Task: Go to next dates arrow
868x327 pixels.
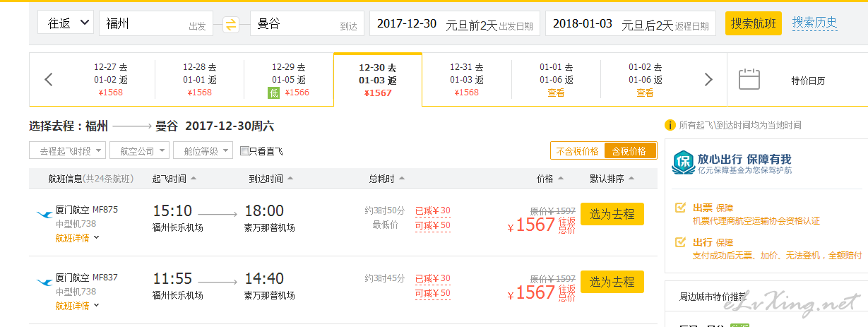Action: (709, 79)
